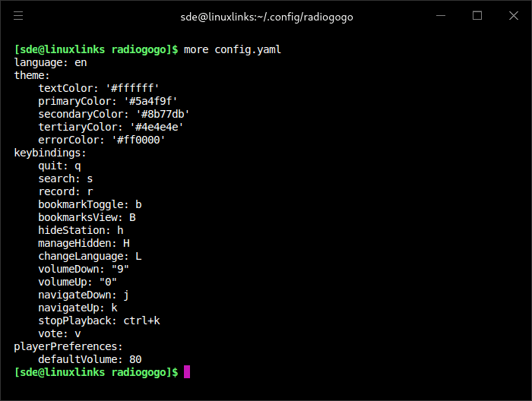Click the textColor value '#ffffff'
The width and height of the screenshot is (532, 401).
[131, 88]
